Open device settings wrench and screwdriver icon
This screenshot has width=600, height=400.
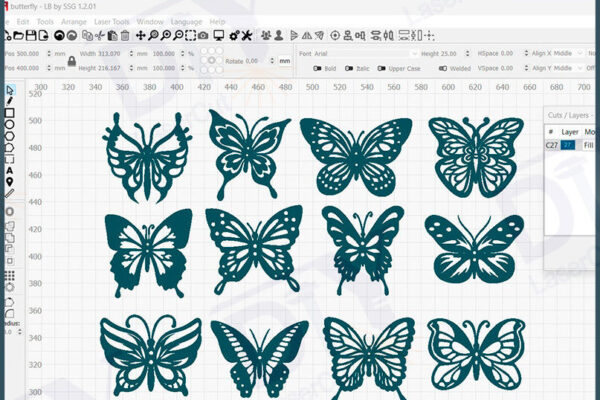pos(245,36)
